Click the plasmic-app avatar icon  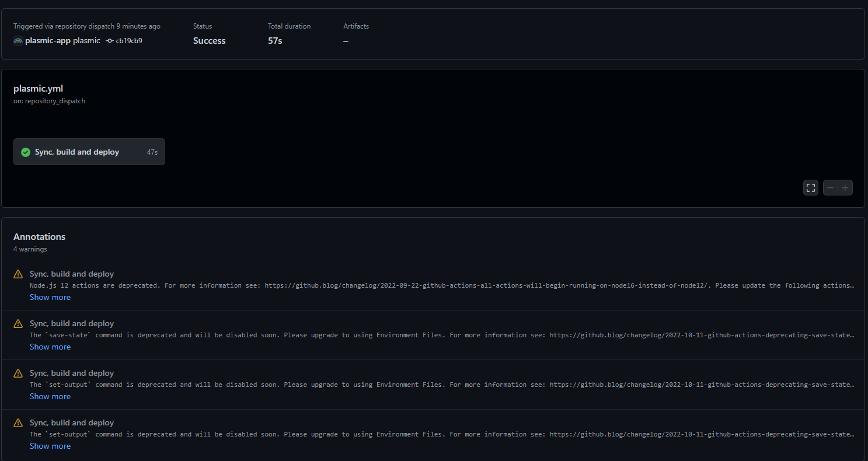coord(18,41)
